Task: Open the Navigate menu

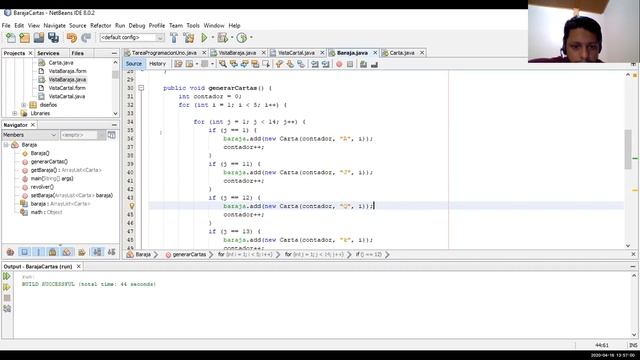Action: 54,26
